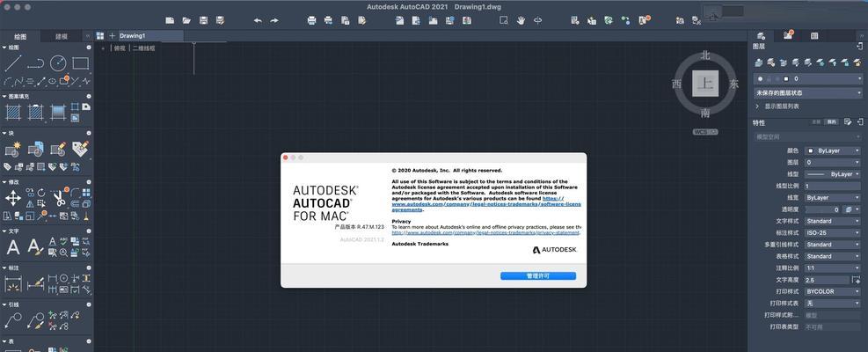Click the current layer 0 color swatch

coord(785,78)
